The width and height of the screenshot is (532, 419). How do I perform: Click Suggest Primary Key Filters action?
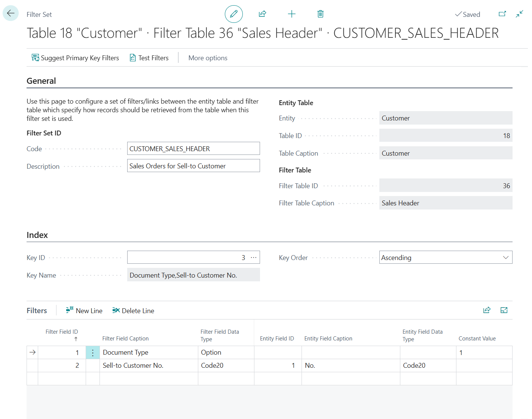75,58
